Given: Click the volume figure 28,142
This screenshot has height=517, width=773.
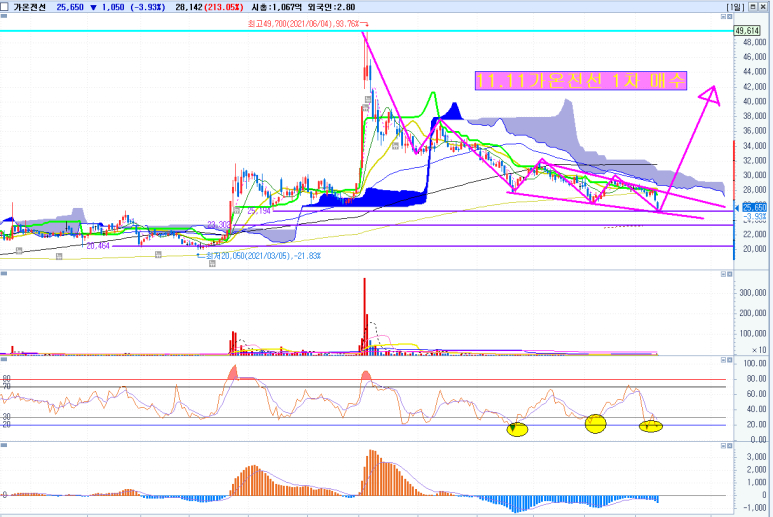Looking at the screenshot, I should pos(188,7).
